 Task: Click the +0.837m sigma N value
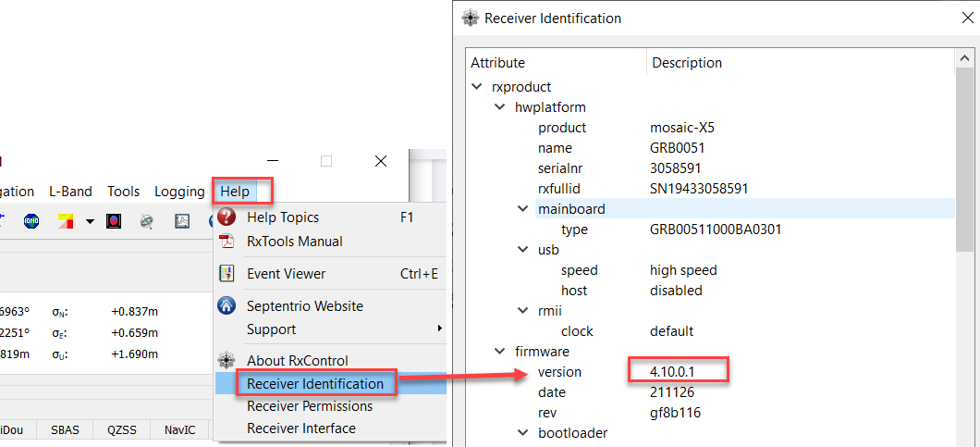(x=134, y=311)
